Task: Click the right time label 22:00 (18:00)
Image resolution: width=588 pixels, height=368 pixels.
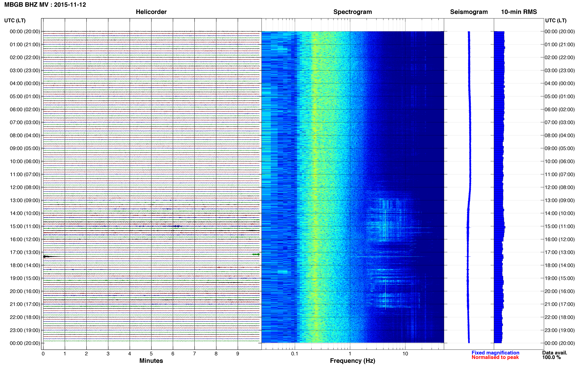Action: tap(560, 317)
